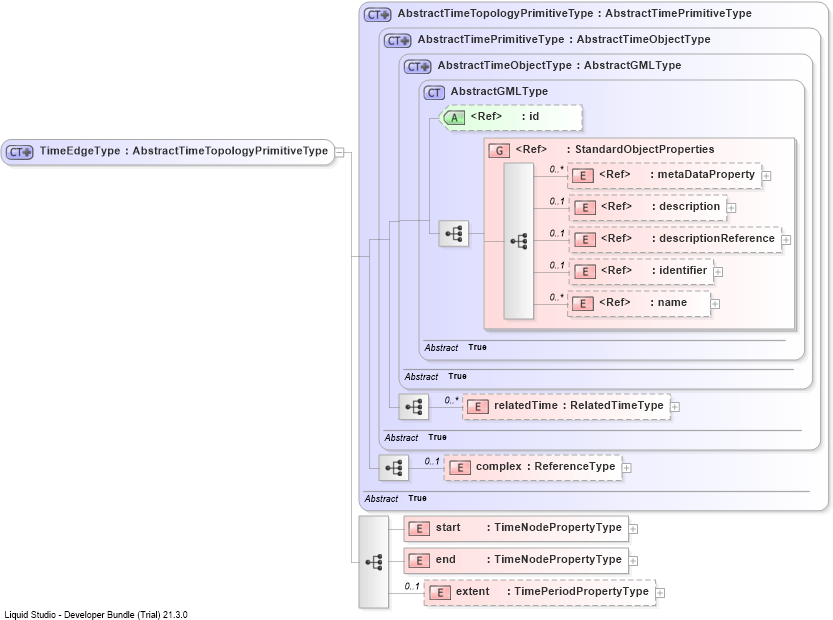Collapse the TimeEdgeType node

click(x=340, y=153)
